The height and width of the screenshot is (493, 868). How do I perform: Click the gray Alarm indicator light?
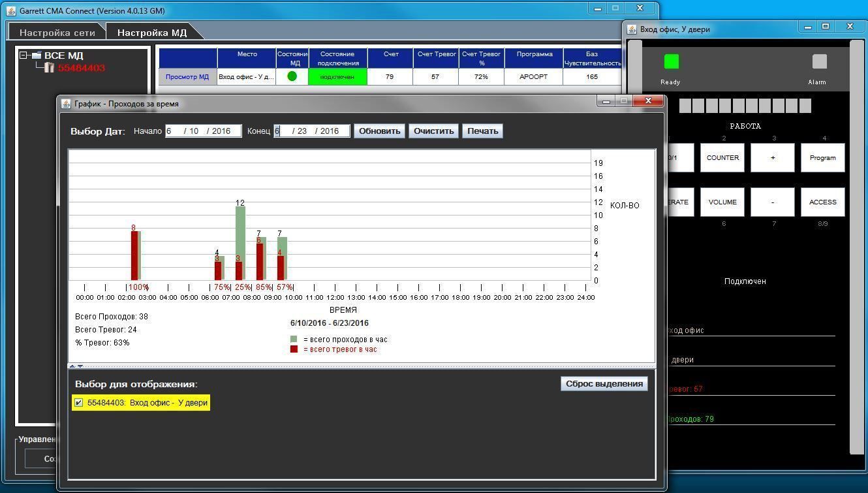point(819,61)
